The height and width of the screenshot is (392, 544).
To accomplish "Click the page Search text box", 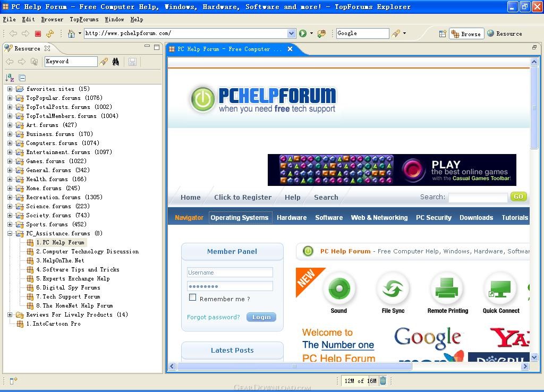I will 478,198.
